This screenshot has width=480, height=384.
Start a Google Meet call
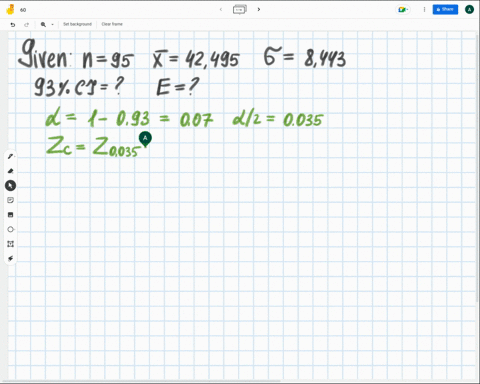tap(403, 10)
